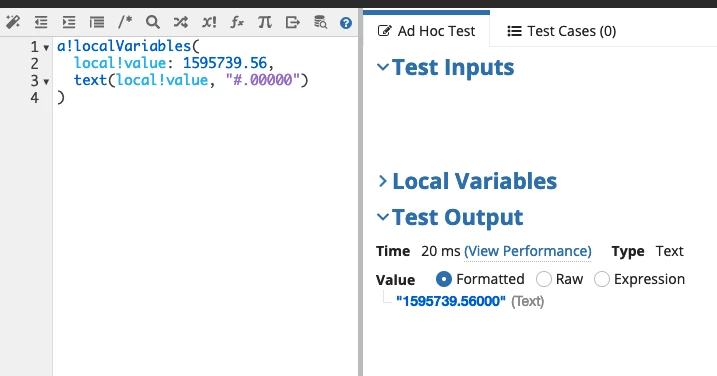This screenshot has height=376, width=717.
Task: Click the x! variable toolbar icon
Action: pos(209,22)
